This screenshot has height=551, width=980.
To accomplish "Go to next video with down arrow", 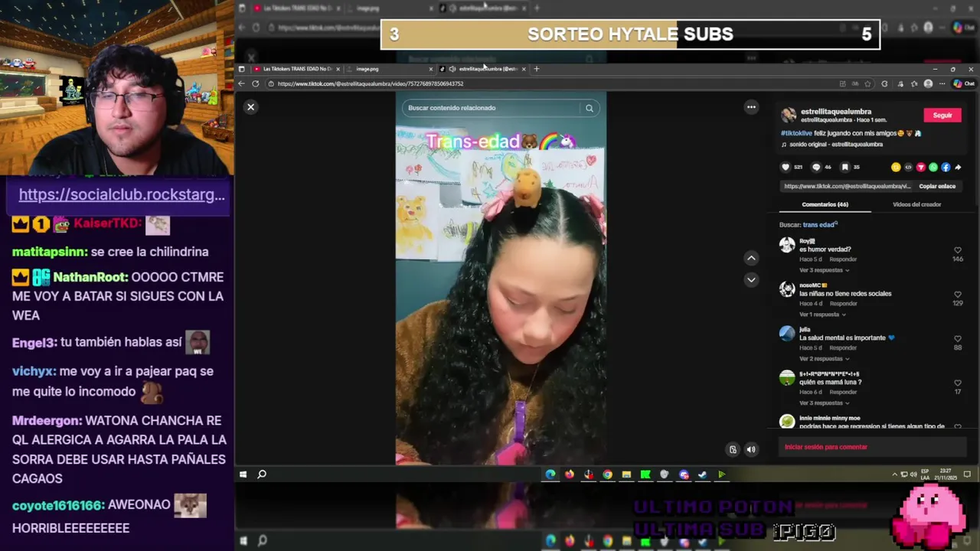I will tap(751, 279).
